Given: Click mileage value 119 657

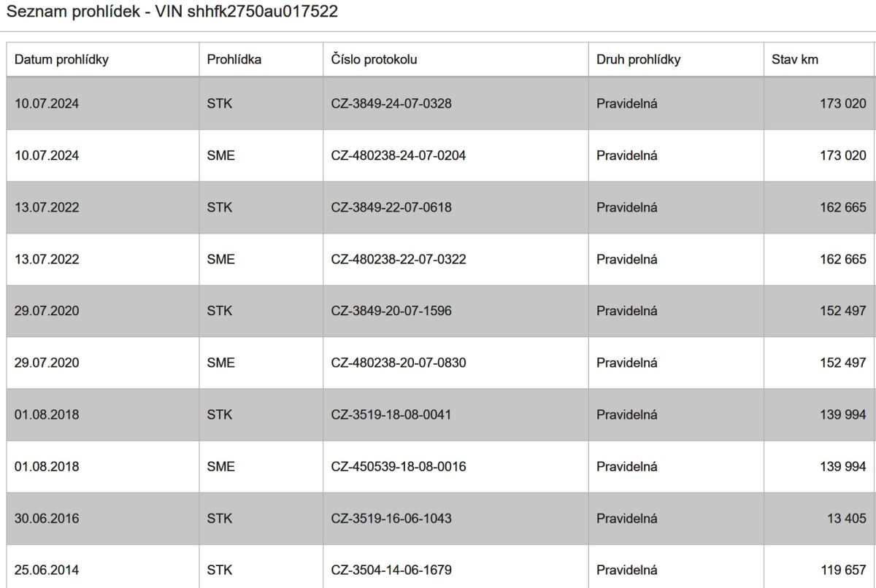Looking at the screenshot, I should [x=843, y=570].
